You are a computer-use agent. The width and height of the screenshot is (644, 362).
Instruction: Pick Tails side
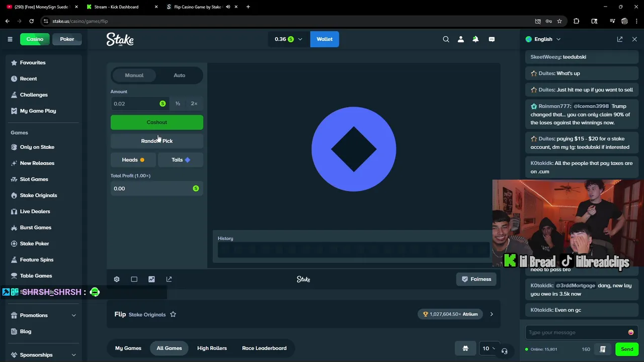coord(181,160)
